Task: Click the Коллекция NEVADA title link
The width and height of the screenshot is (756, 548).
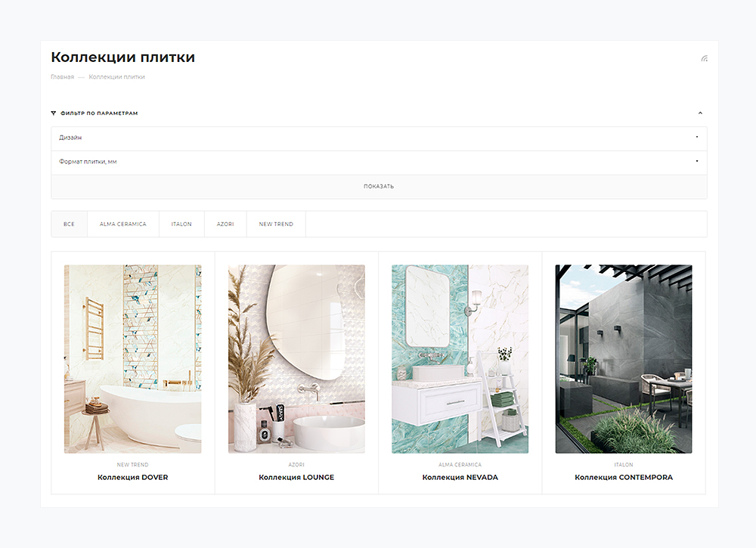Action: coord(460,478)
